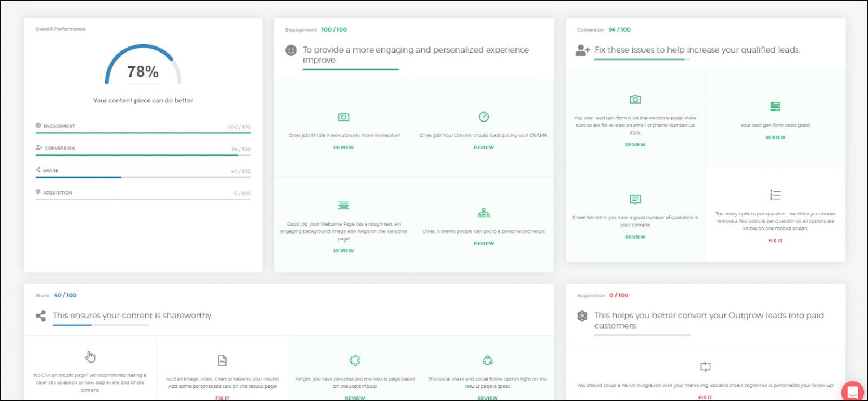Click the camera icon in Engagement card
Screen dimensions: 868x401
[343, 117]
